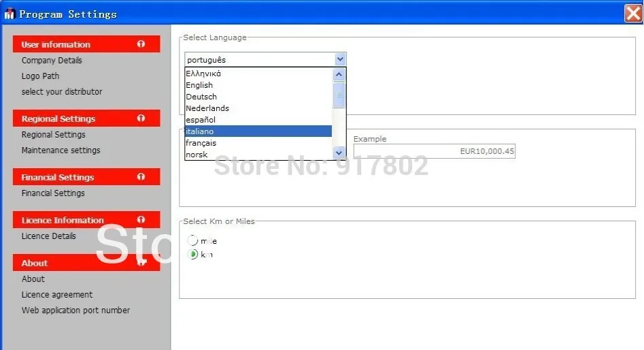Choose Ελληνικά from the language list
Screen dimensions: 644x350
(258, 74)
